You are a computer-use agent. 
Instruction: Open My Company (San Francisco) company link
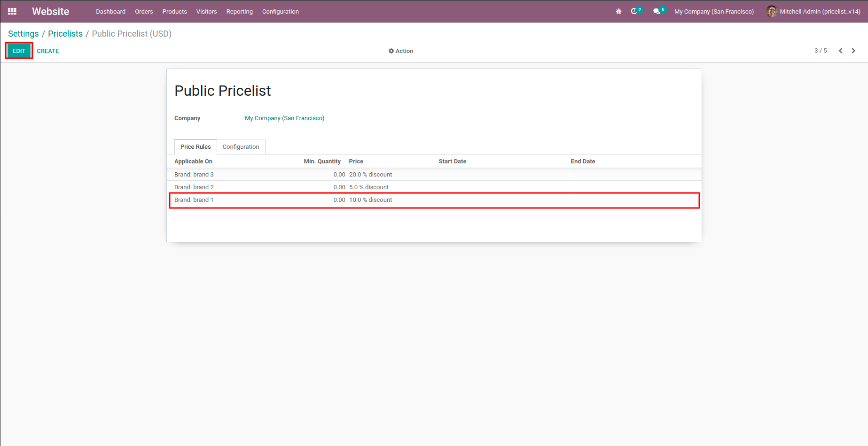[284, 118]
